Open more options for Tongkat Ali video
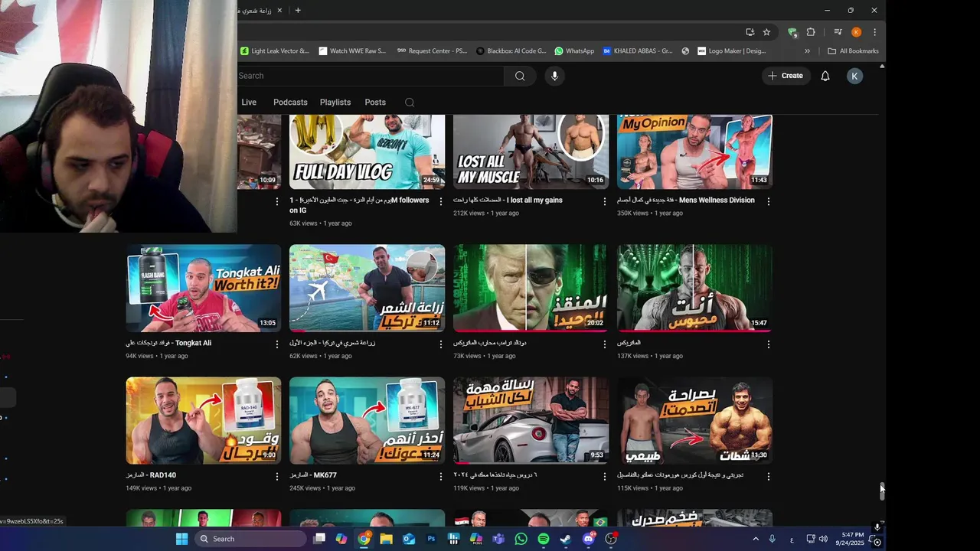980x551 pixels. 277,344
